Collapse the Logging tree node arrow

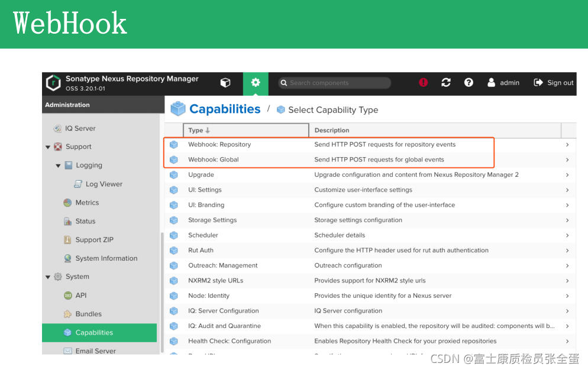58,165
